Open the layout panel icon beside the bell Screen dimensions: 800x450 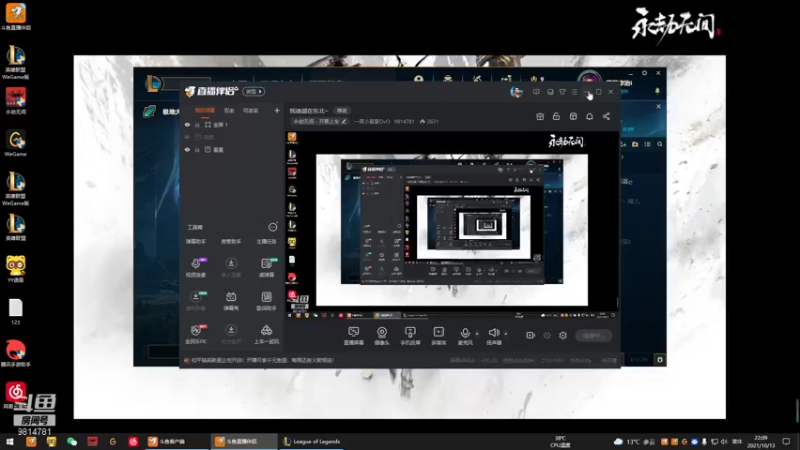(x=573, y=116)
